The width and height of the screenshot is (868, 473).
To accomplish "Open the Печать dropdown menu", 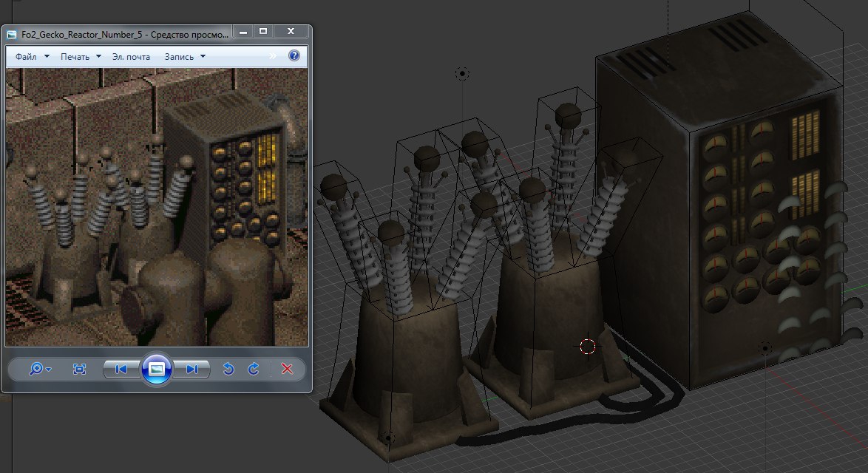I will (81, 56).
